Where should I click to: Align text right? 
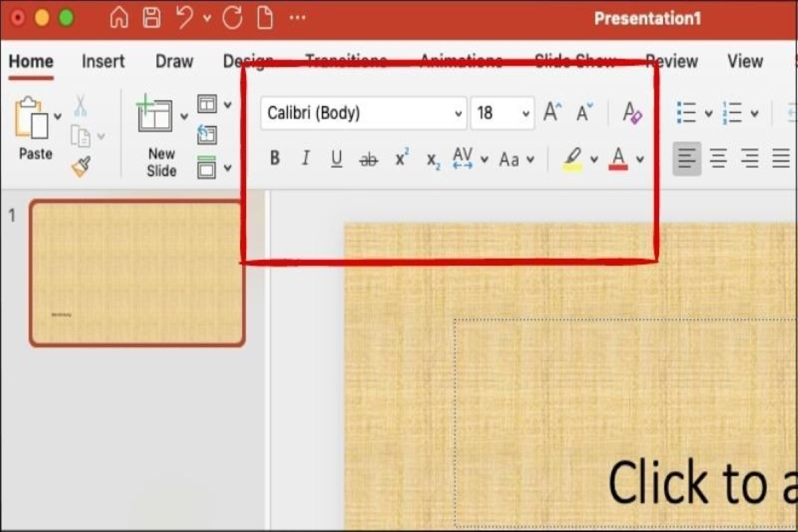[749, 159]
